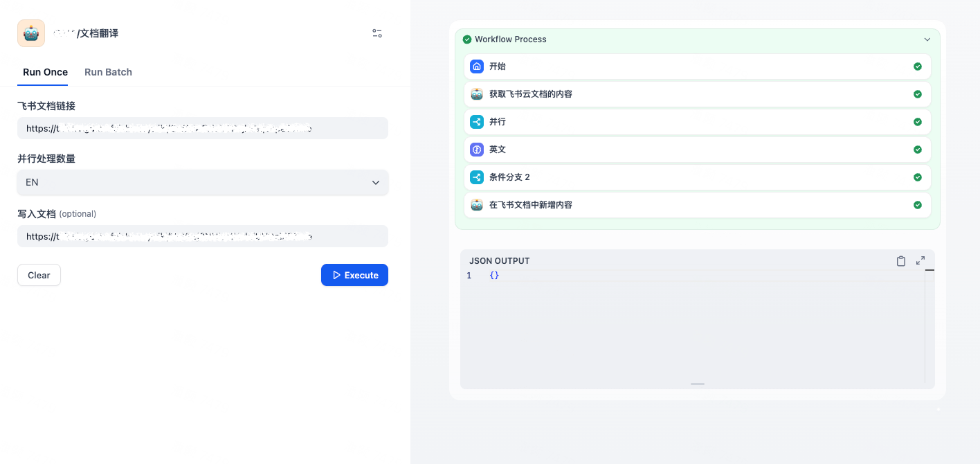The width and height of the screenshot is (980, 464).
Task: Click the green success check on 开始
Action: 917,66
